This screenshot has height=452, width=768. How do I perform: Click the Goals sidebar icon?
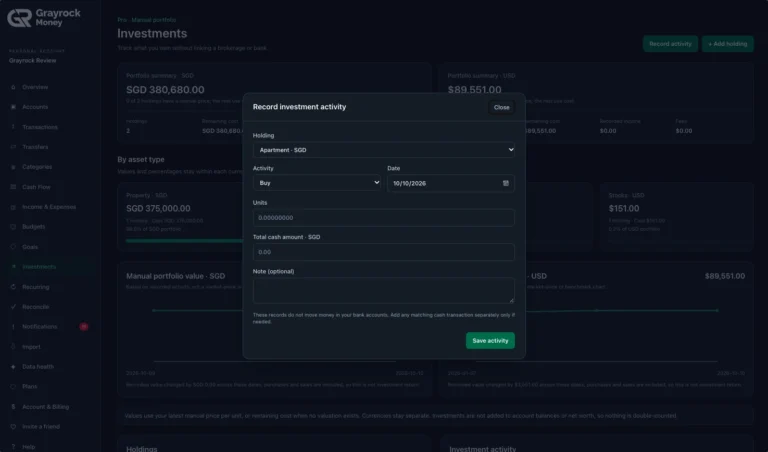coord(13,247)
